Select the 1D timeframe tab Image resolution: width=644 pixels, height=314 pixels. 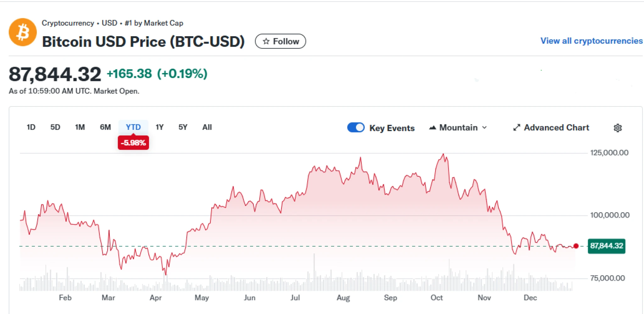(x=31, y=127)
